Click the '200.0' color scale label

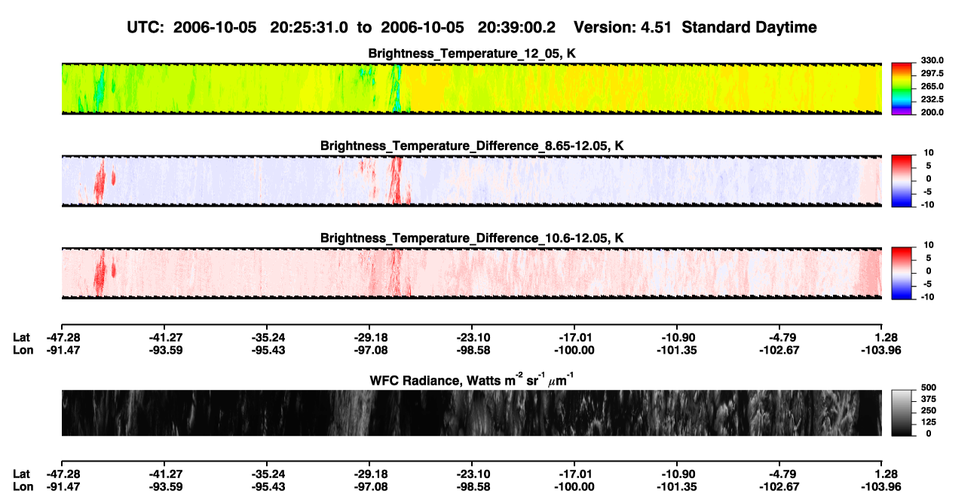tap(932, 112)
